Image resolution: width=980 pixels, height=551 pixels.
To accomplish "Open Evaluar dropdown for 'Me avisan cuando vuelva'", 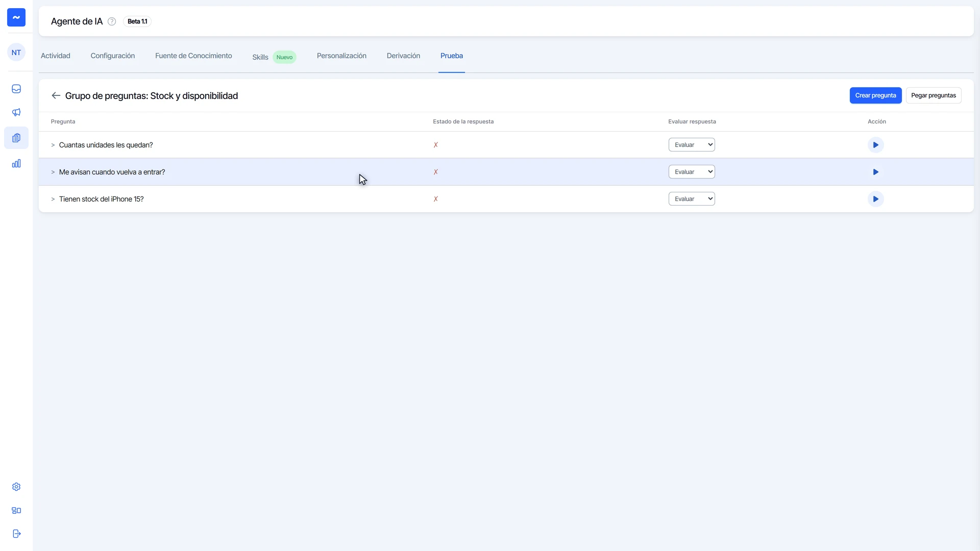I will coord(692,172).
